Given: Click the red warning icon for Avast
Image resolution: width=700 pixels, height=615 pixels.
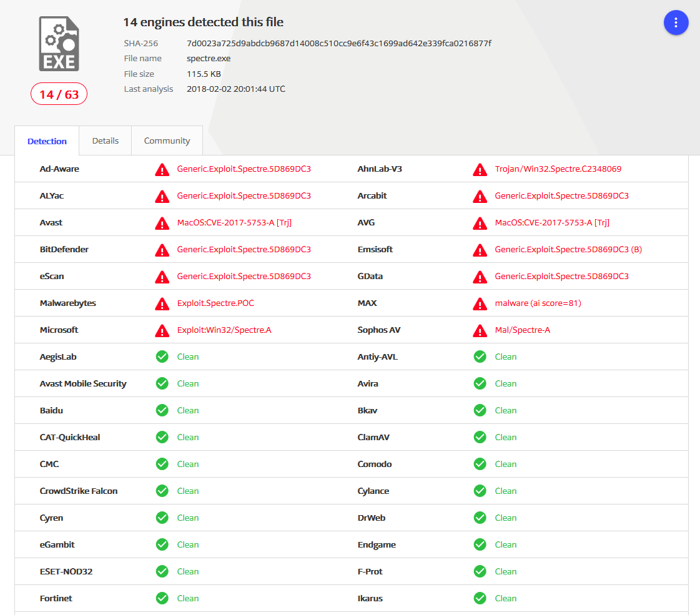Looking at the screenshot, I should tap(162, 223).
